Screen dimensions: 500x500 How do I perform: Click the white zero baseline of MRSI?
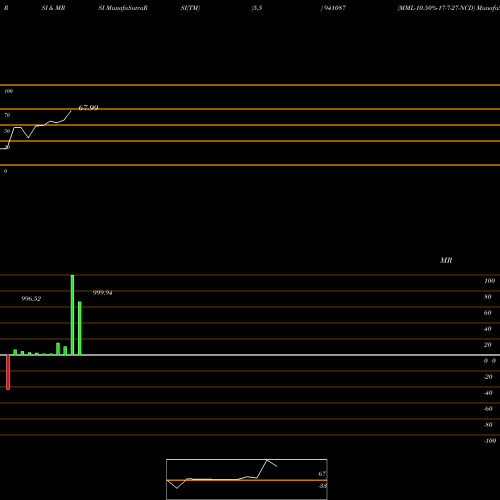pos(250,355)
